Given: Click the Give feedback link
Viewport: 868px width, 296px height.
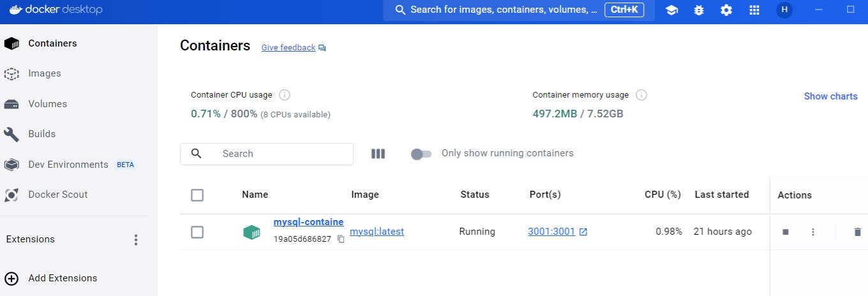Looking at the screenshot, I should coord(288,48).
